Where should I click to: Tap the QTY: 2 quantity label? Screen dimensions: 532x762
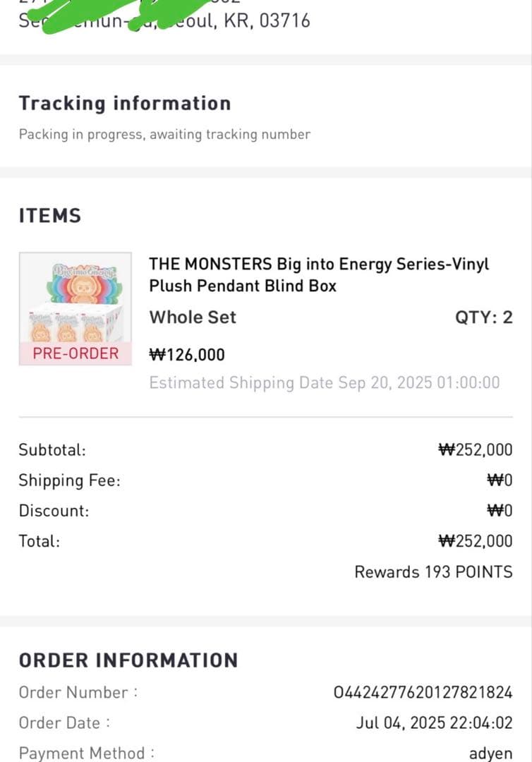(x=483, y=317)
